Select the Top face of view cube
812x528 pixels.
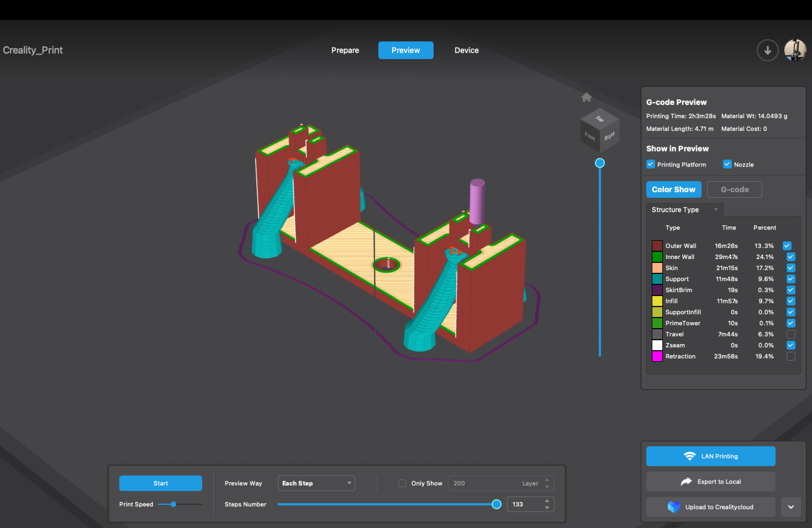tap(599, 119)
